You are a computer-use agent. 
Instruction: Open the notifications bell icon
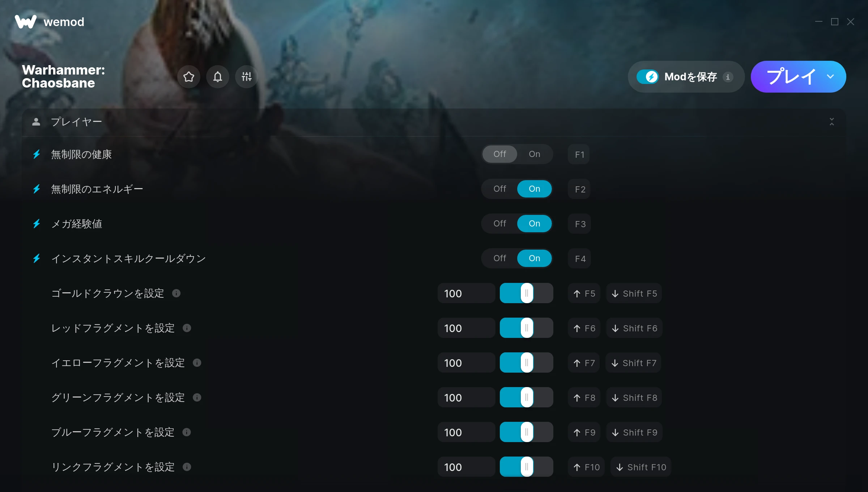pos(217,77)
